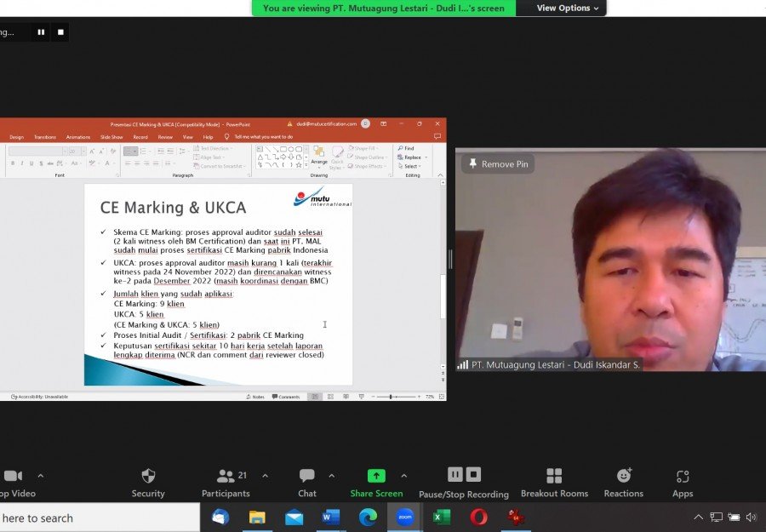766x532 pixels.
Task: Switch to the Review tab
Action: [165, 137]
